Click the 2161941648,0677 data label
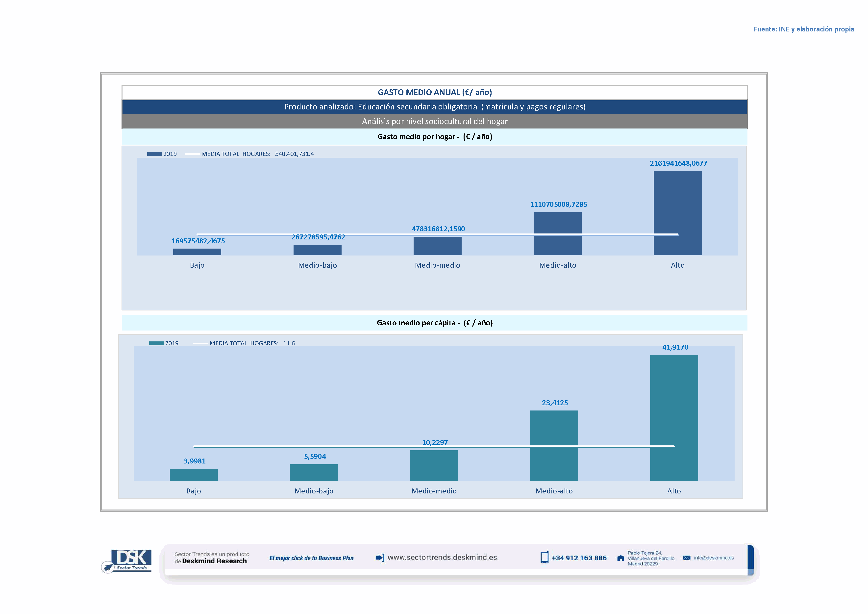Image resolution: width=868 pixels, height=614 pixels. 678,163
